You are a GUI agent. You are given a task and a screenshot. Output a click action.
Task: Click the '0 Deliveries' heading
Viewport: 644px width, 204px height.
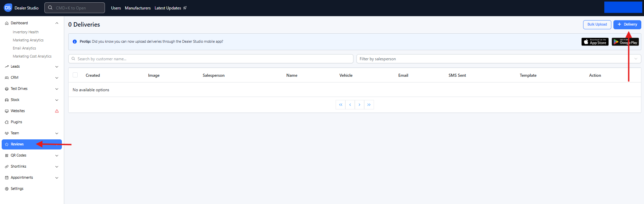84,25
